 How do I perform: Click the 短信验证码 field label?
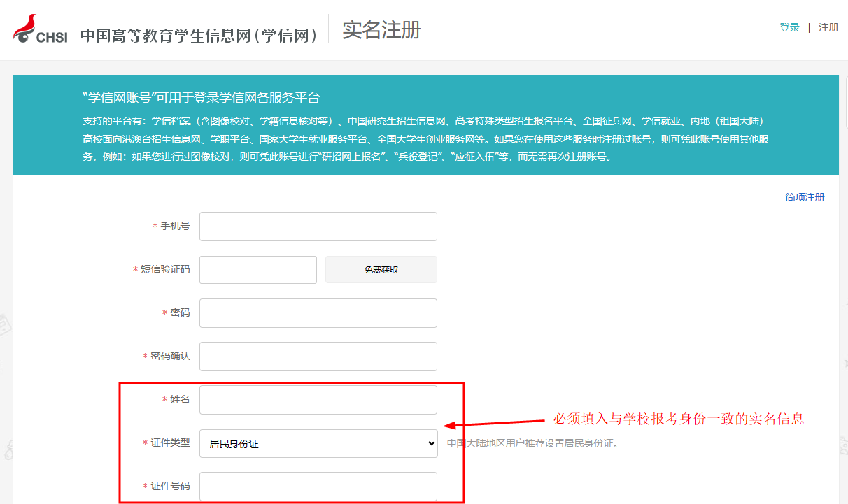(165, 270)
